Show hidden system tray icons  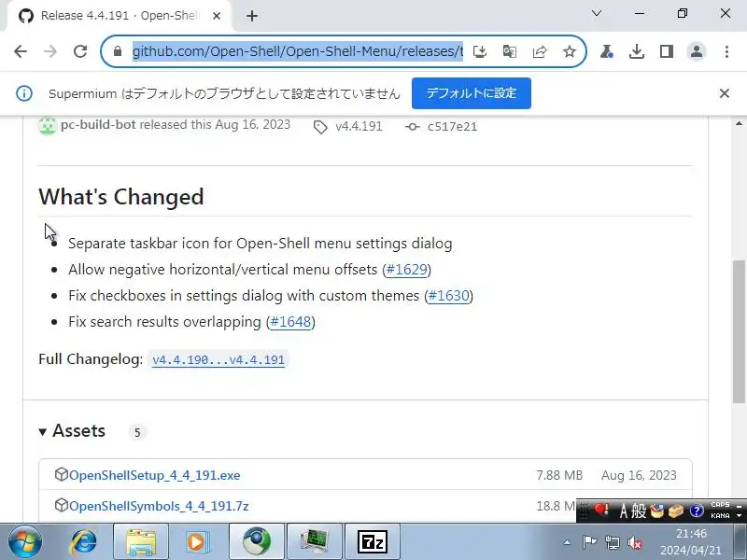(x=567, y=542)
